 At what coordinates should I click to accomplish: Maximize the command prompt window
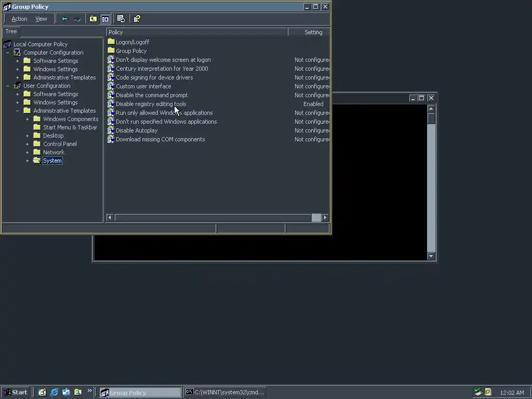421,98
